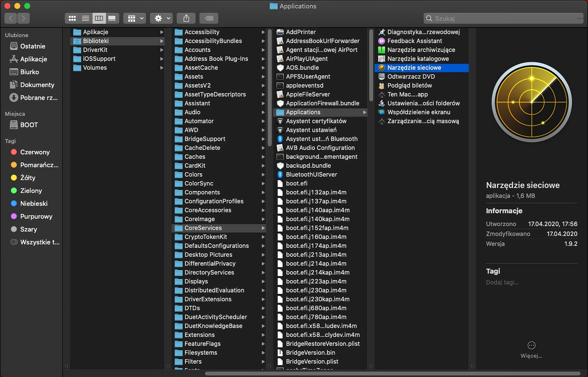This screenshot has width=588, height=377.
Task: Switch to list view
Action: (x=85, y=18)
